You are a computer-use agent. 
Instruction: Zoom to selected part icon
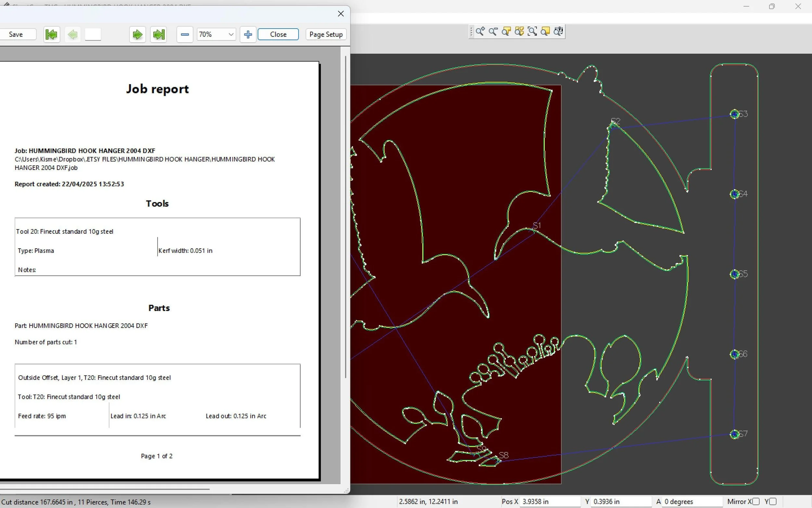(506, 32)
